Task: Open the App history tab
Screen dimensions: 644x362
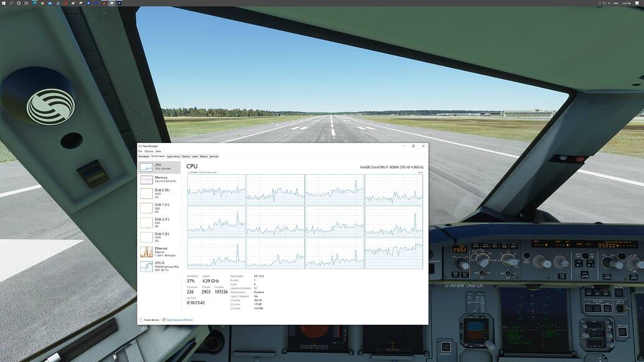Action: pos(174,156)
